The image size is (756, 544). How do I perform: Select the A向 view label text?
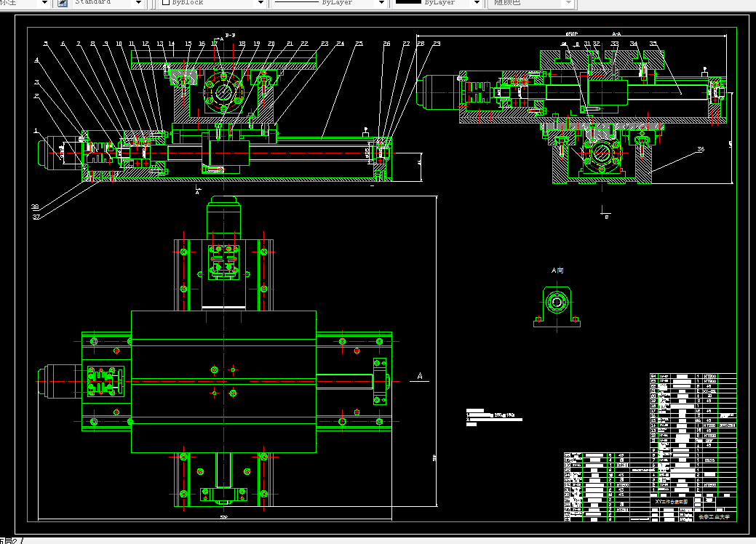pos(557,271)
